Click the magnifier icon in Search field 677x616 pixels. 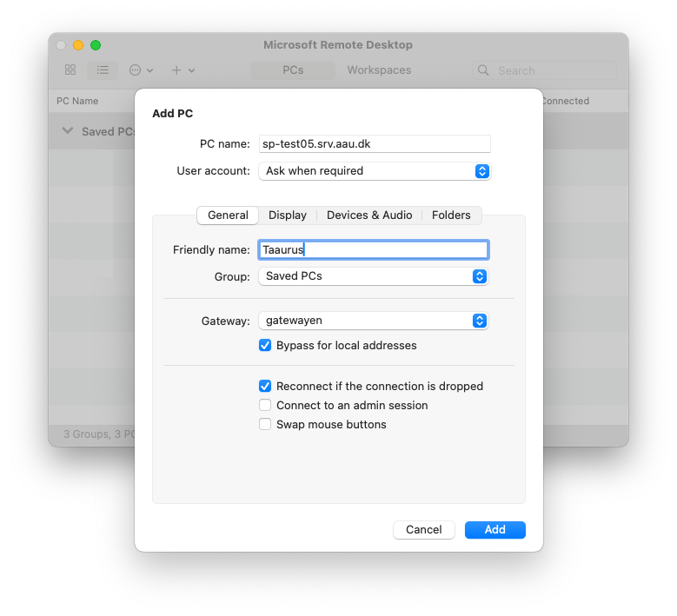coord(483,70)
